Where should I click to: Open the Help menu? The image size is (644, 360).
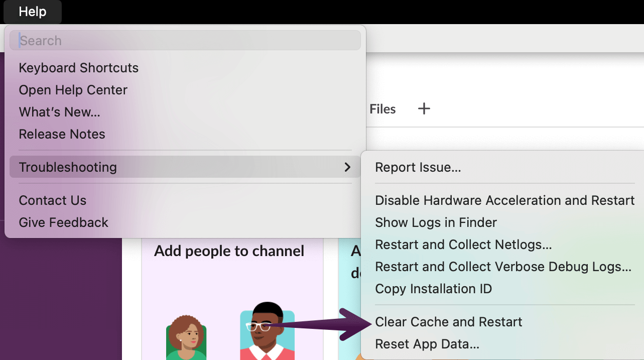click(x=32, y=12)
